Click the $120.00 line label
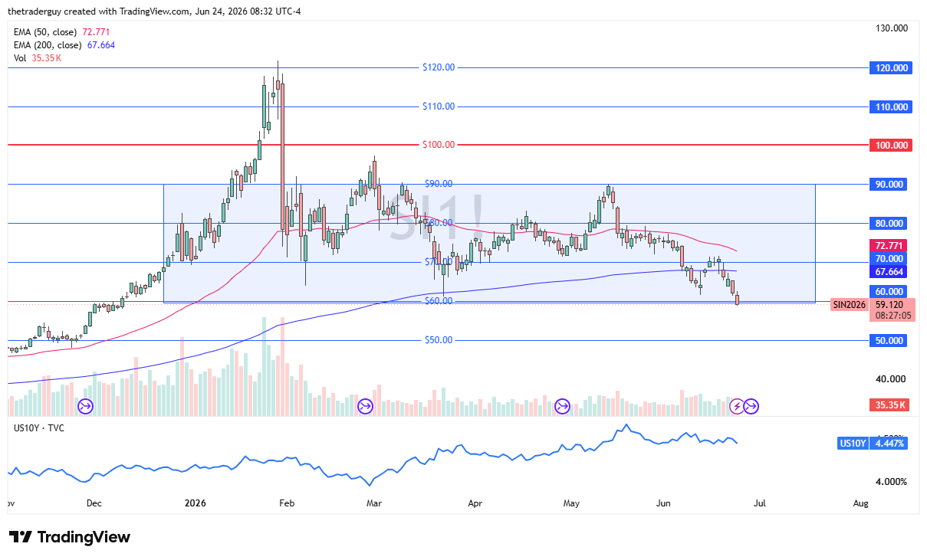Viewport: 927px width, 560px height. (439, 67)
